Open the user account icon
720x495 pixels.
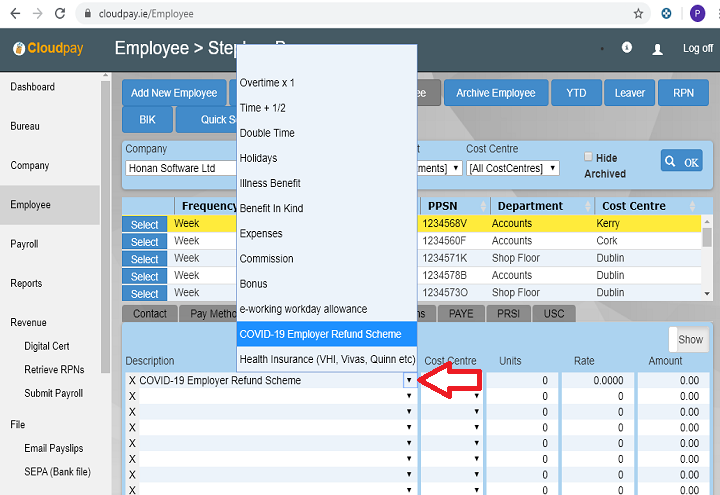[657, 48]
